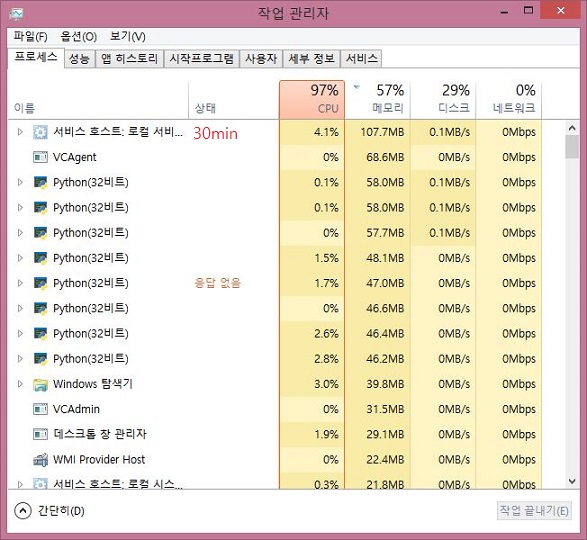The image size is (587, 540).
Task: Sort by the 0% 네트워크 column header
Action: point(509,100)
